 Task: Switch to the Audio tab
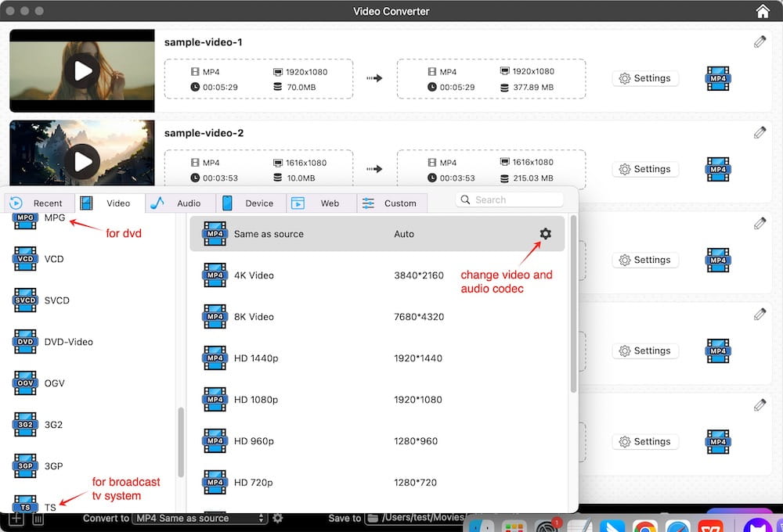181,203
